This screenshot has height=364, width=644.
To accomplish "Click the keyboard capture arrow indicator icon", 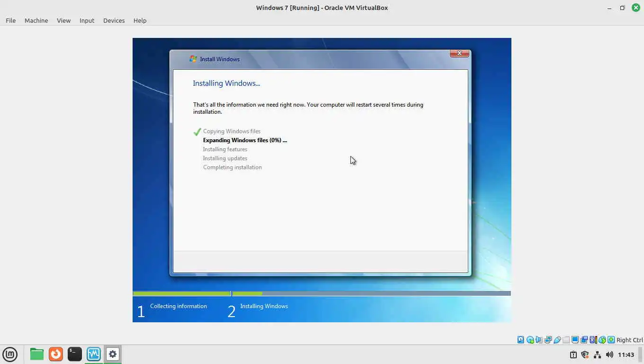I will tap(611, 340).
